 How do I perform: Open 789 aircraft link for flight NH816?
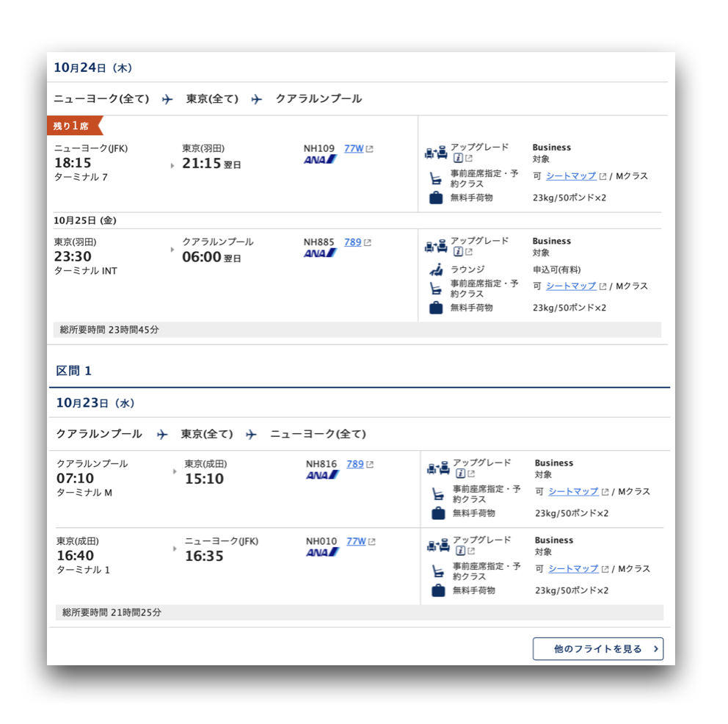coord(354,464)
